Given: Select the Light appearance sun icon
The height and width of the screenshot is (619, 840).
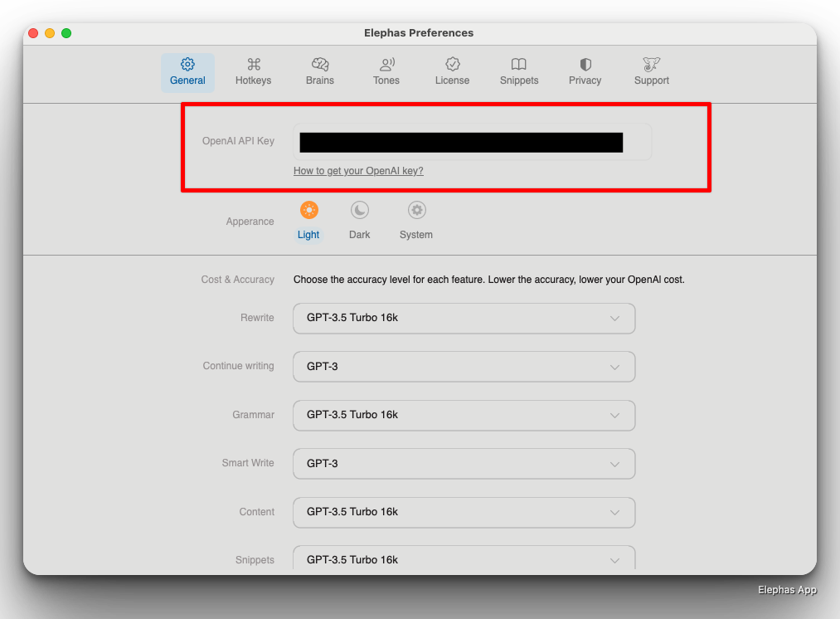Looking at the screenshot, I should click(x=309, y=210).
